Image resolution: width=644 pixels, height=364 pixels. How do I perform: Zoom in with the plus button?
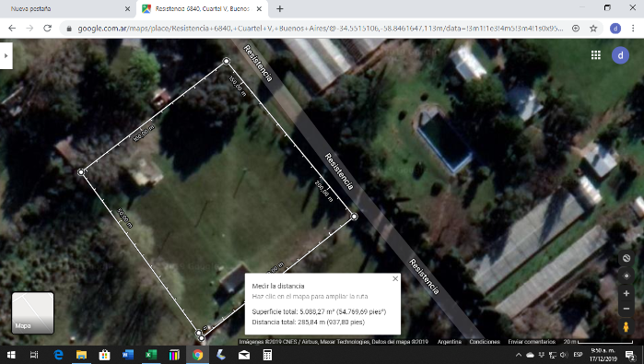click(x=626, y=293)
